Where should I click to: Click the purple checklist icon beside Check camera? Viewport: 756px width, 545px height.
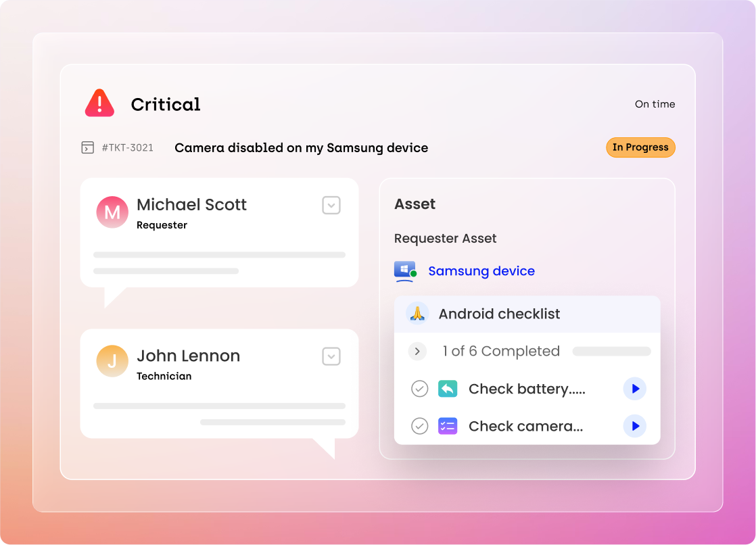click(x=448, y=426)
